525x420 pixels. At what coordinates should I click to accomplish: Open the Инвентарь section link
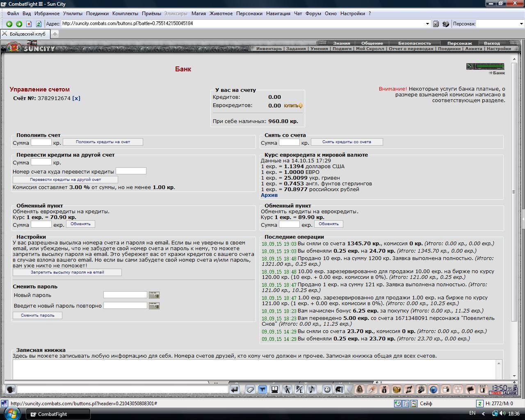269,48
